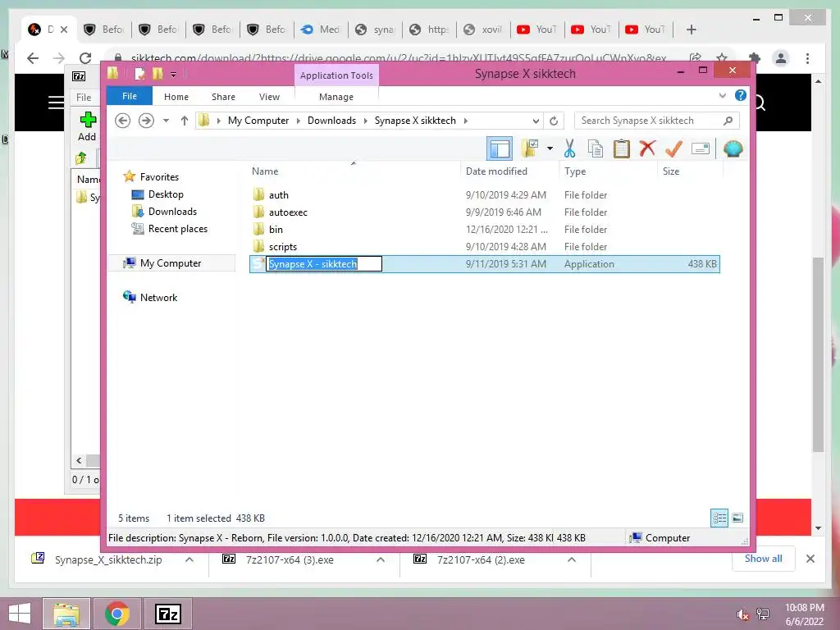Open options for the Synapse_X_sikktech.zip download
This screenshot has width=840, height=630.
[x=189, y=559]
